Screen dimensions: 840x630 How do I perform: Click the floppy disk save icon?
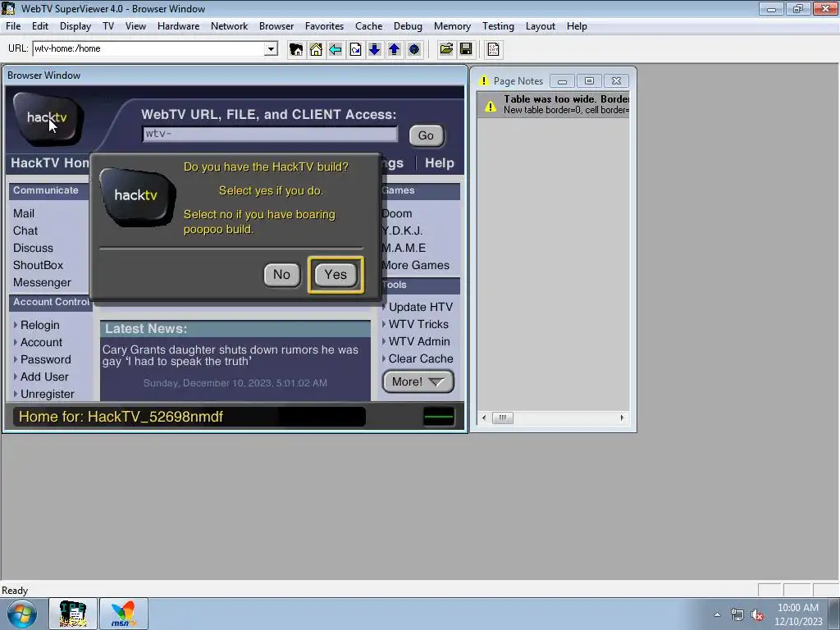[466, 49]
